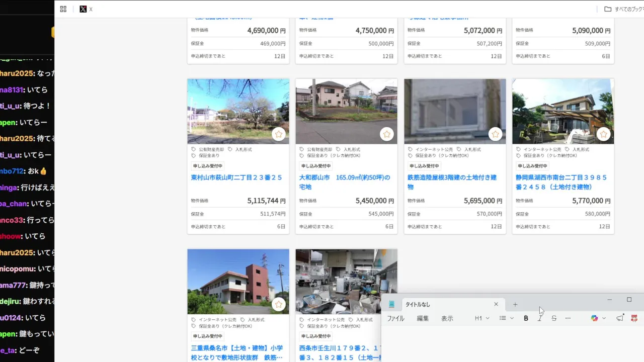Minimize the Notepad window

pyautogui.click(x=609, y=300)
